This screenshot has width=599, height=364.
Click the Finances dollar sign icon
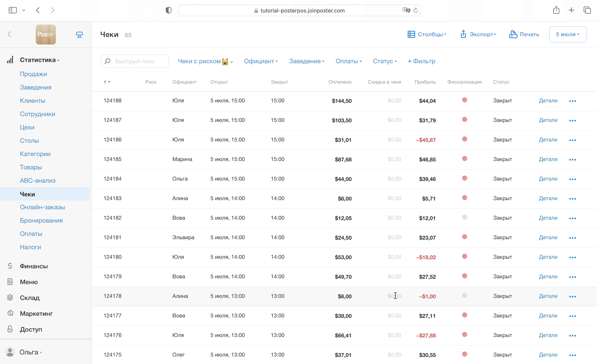[x=10, y=266]
